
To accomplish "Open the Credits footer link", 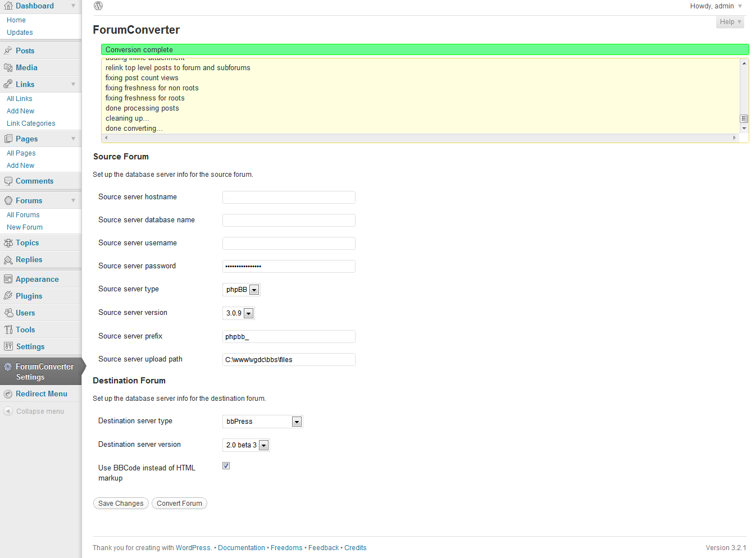I will pos(356,548).
